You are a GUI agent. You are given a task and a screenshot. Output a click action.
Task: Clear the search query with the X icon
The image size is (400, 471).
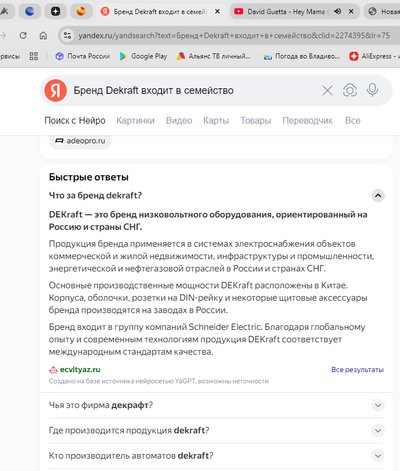point(327,90)
